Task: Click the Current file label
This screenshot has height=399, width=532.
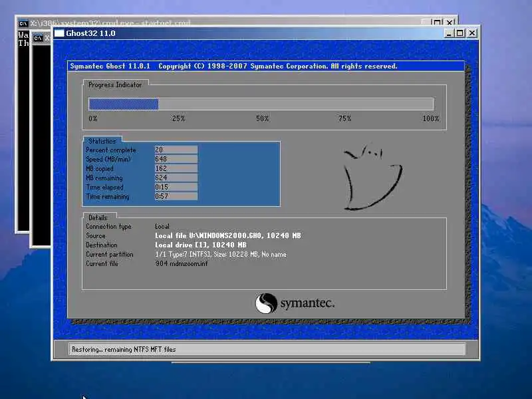Action: 102,263
